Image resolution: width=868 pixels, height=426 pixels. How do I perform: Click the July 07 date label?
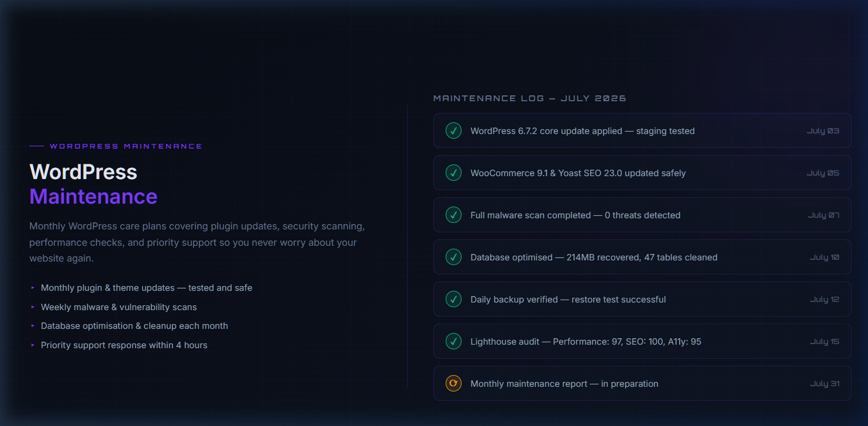[x=824, y=215]
